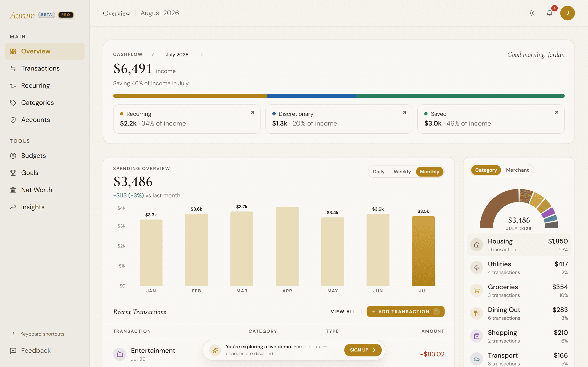The width and height of the screenshot is (588, 367).
Task: Click the Aurum logo
Action: pos(22,15)
